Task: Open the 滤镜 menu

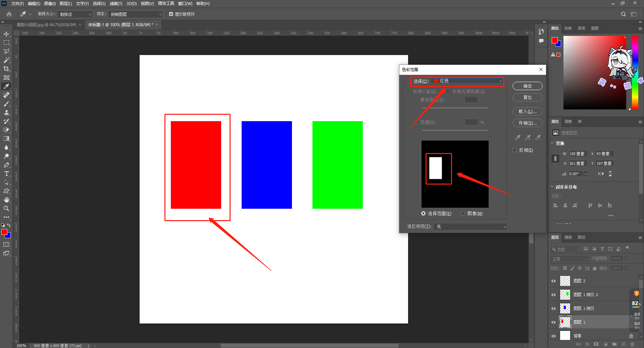Action: (116, 4)
